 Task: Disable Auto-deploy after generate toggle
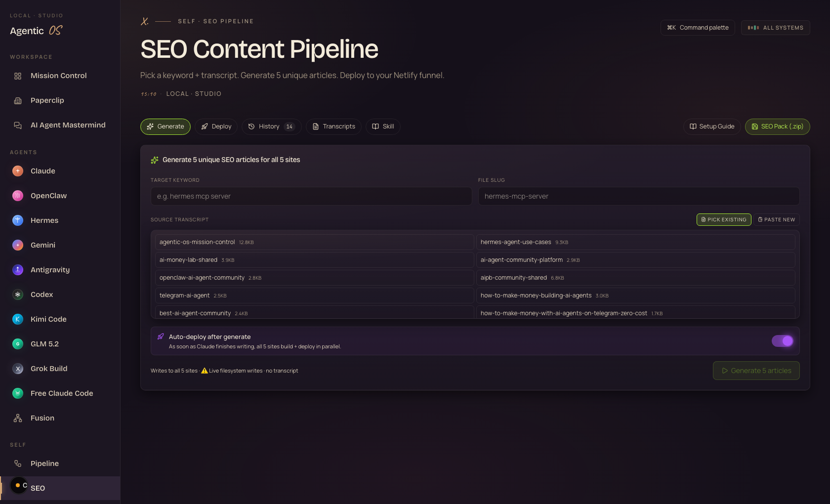783,341
